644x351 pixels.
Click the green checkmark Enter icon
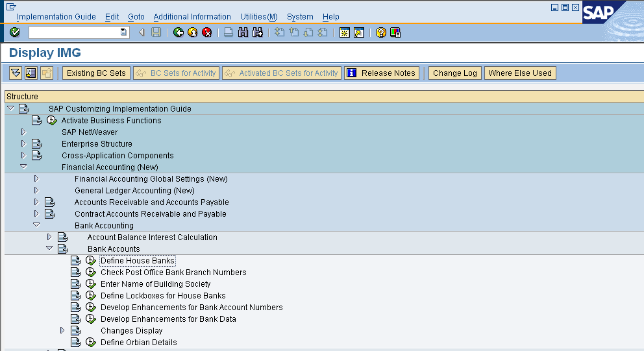click(x=15, y=32)
